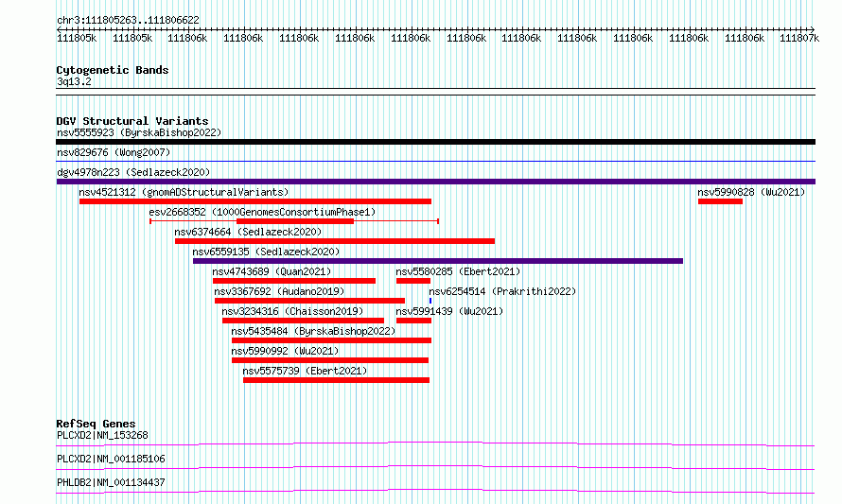Click nsv4521312 (gnomADStructuralVariants) label
This screenshot has height=504, width=842.
pos(184,192)
